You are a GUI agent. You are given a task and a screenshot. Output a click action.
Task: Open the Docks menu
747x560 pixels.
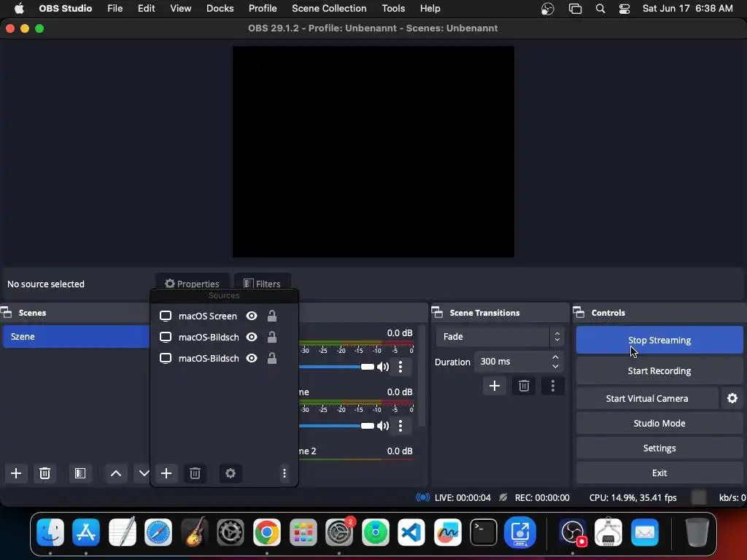pyautogui.click(x=220, y=9)
